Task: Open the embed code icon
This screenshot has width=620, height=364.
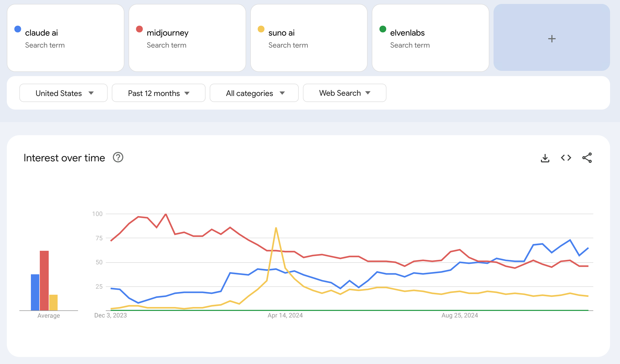Action: tap(566, 158)
